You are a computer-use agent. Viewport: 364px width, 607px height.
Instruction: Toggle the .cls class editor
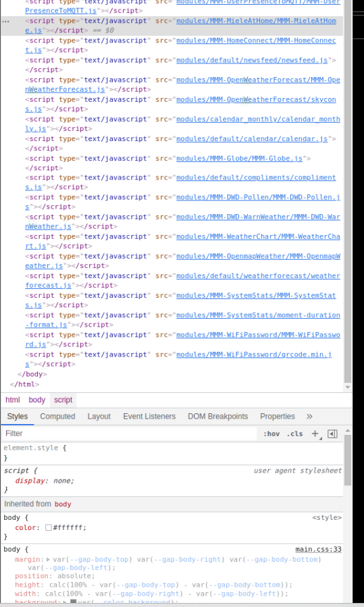point(294,433)
